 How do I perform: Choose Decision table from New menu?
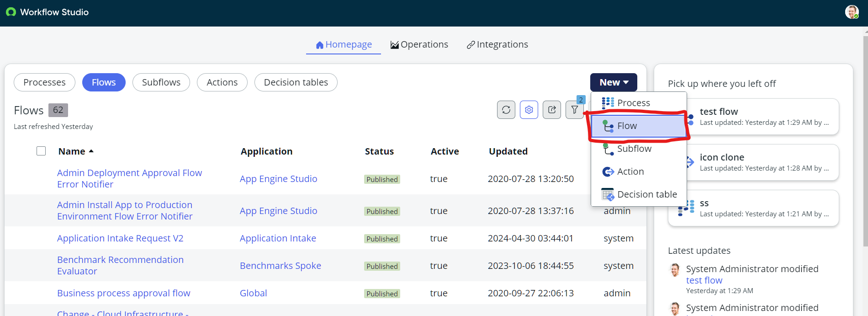coord(639,194)
